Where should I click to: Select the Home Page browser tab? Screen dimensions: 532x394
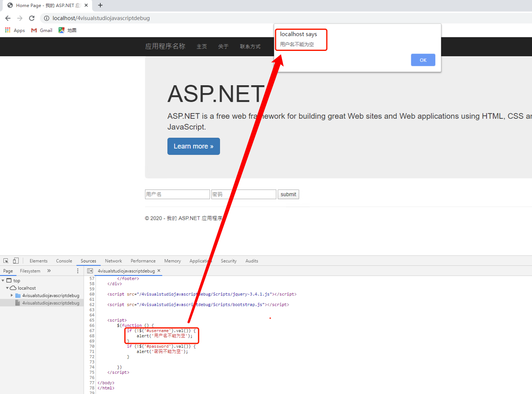[48, 5]
